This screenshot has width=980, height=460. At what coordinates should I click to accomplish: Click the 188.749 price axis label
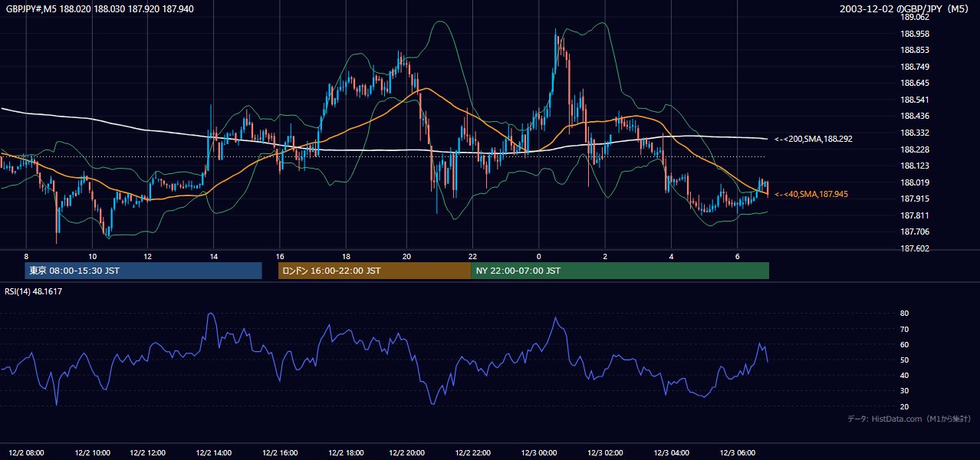(916, 67)
